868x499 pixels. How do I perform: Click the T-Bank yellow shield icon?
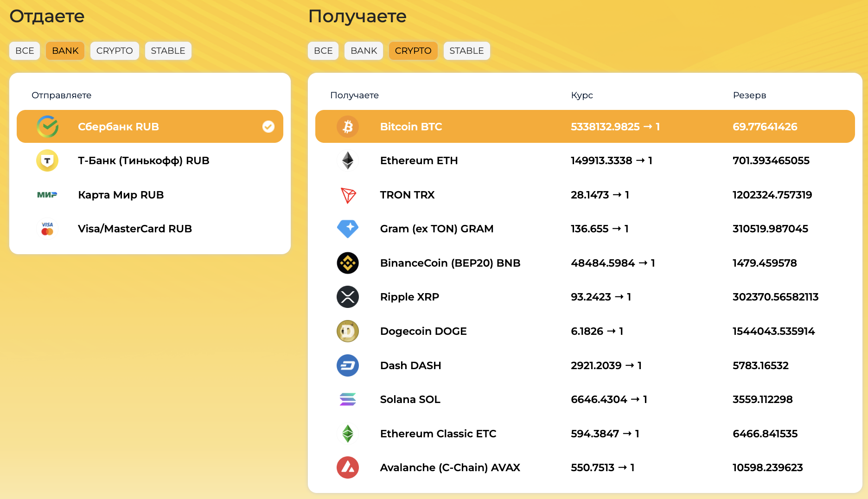47,160
